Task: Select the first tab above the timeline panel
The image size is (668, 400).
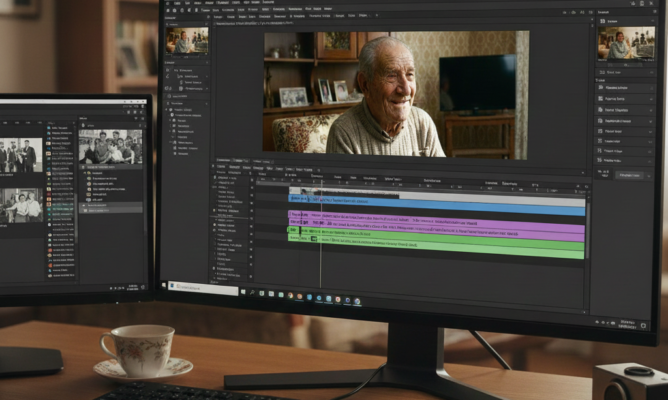Action: (222, 160)
